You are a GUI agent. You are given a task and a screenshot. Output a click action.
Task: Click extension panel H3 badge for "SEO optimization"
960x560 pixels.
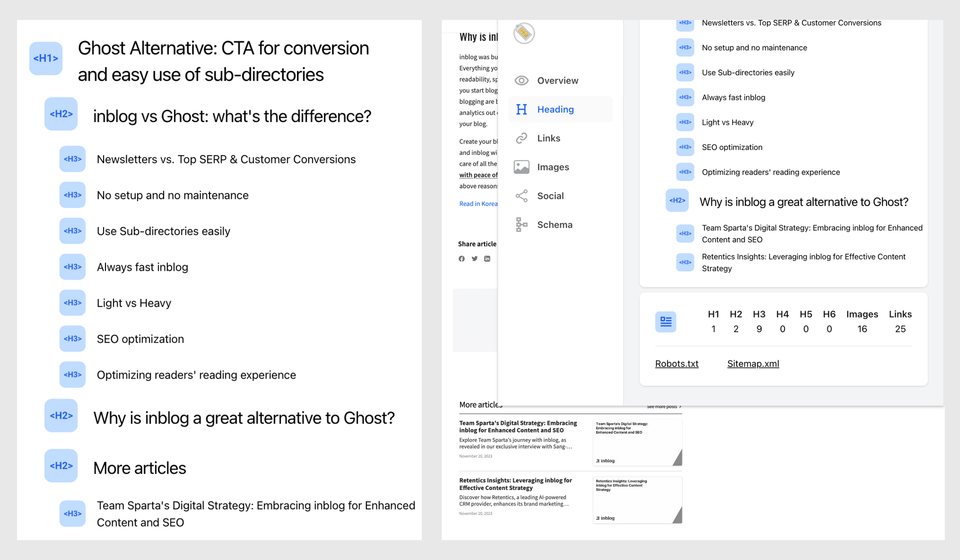pyautogui.click(x=685, y=147)
